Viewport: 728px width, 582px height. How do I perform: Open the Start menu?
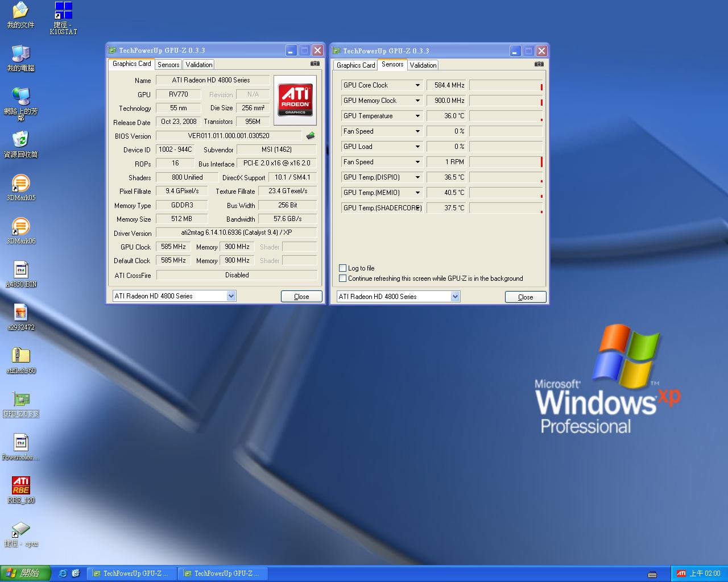click(x=26, y=573)
